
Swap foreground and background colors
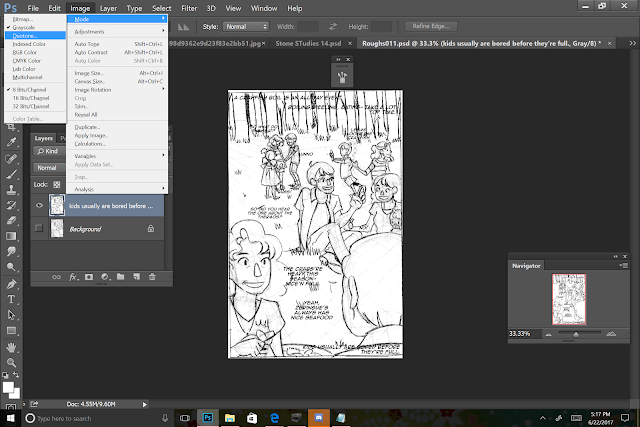[16, 375]
